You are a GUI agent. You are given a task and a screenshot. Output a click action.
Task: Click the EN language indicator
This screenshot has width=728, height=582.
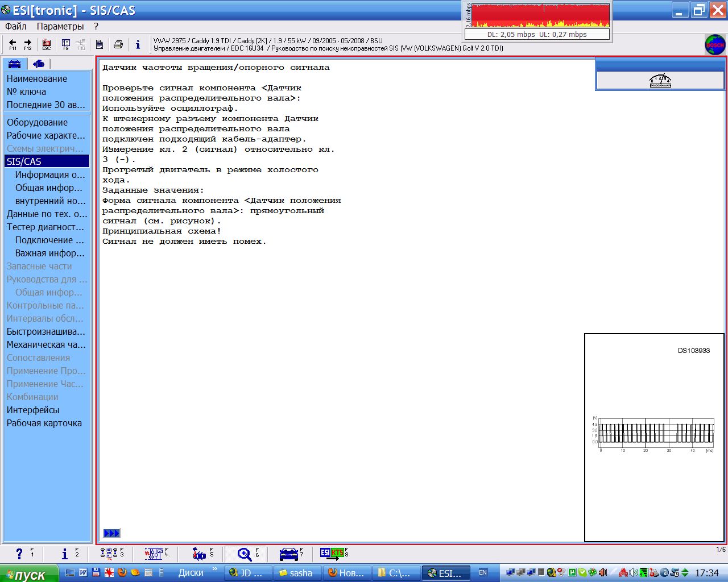click(483, 572)
